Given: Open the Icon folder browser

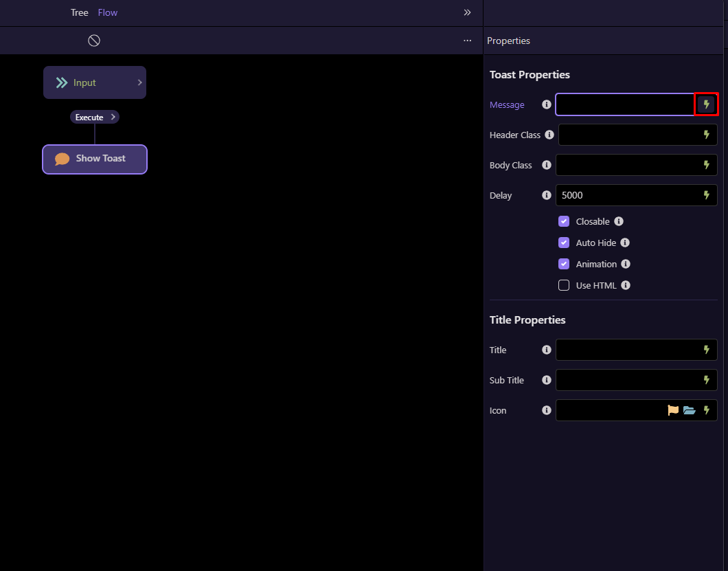Looking at the screenshot, I should point(690,410).
